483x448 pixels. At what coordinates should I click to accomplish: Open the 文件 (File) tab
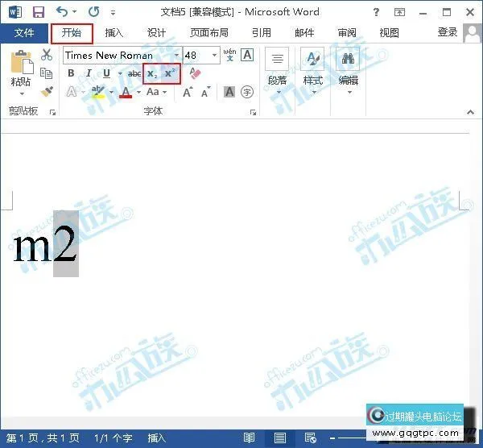click(24, 33)
